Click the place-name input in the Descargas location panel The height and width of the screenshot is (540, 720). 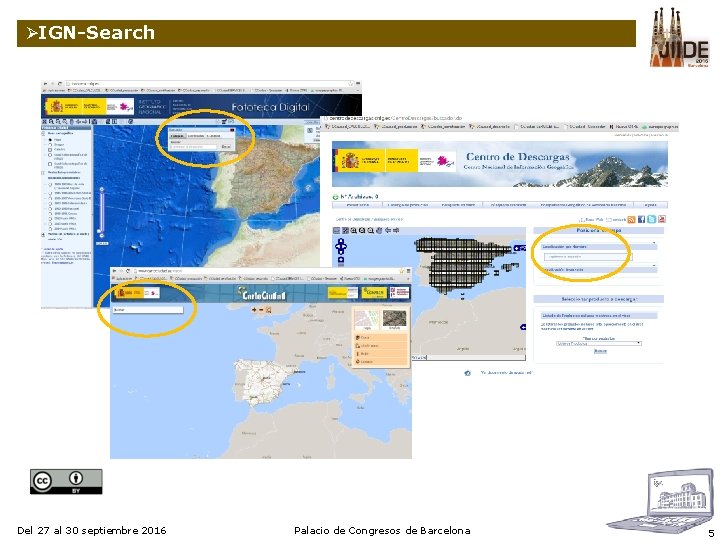coord(588,257)
